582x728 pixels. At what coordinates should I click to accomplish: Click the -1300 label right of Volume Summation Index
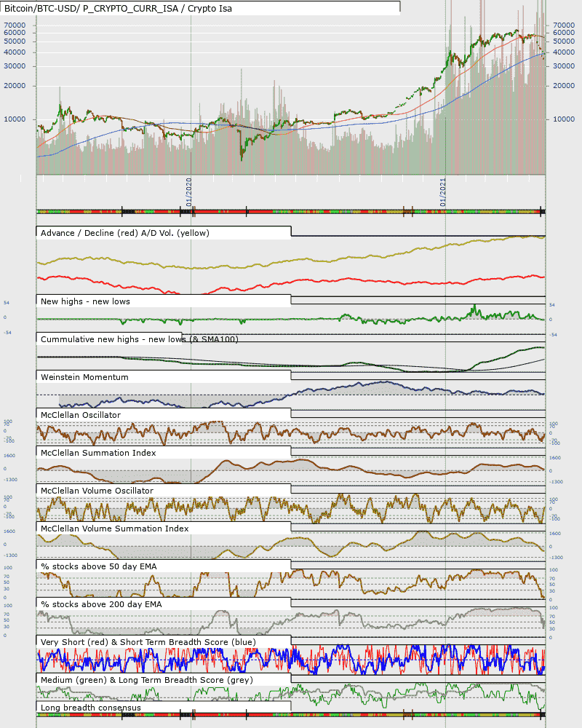coord(556,558)
